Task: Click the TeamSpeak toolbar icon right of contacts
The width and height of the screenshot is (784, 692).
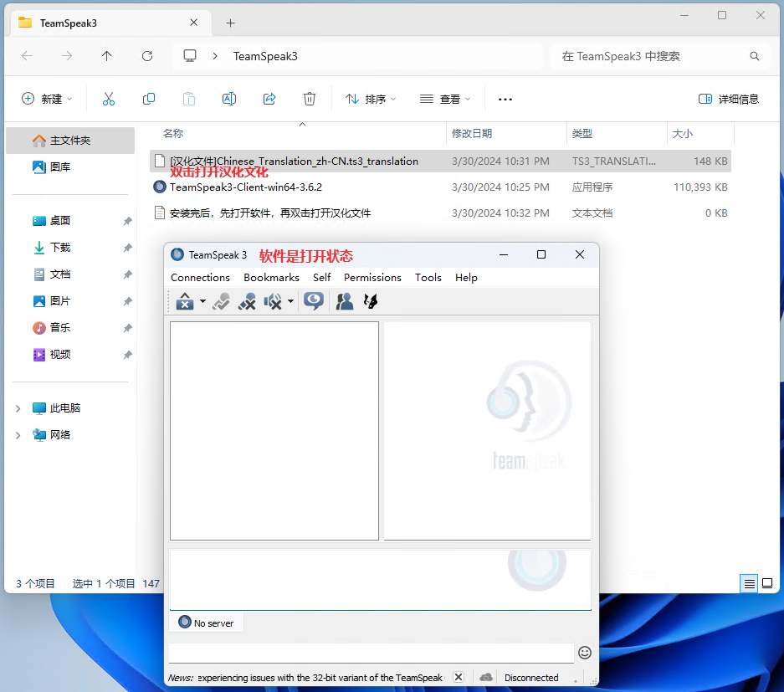Action: (x=371, y=301)
